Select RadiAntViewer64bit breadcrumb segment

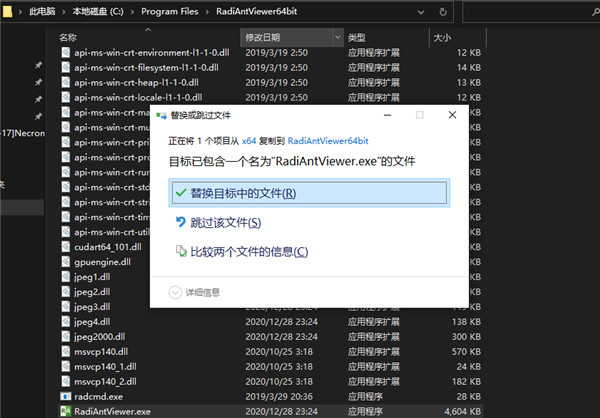(x=256, y=11)
